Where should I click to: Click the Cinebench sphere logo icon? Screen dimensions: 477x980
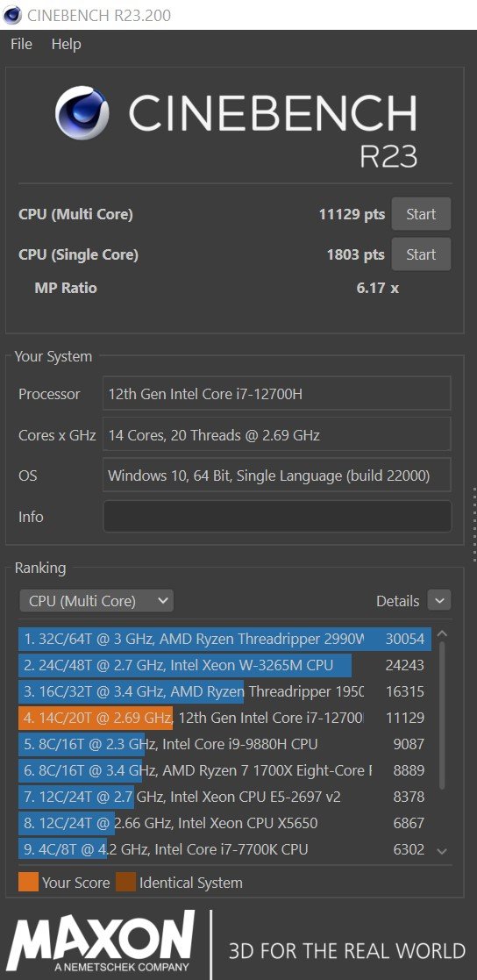coord(82,112)
